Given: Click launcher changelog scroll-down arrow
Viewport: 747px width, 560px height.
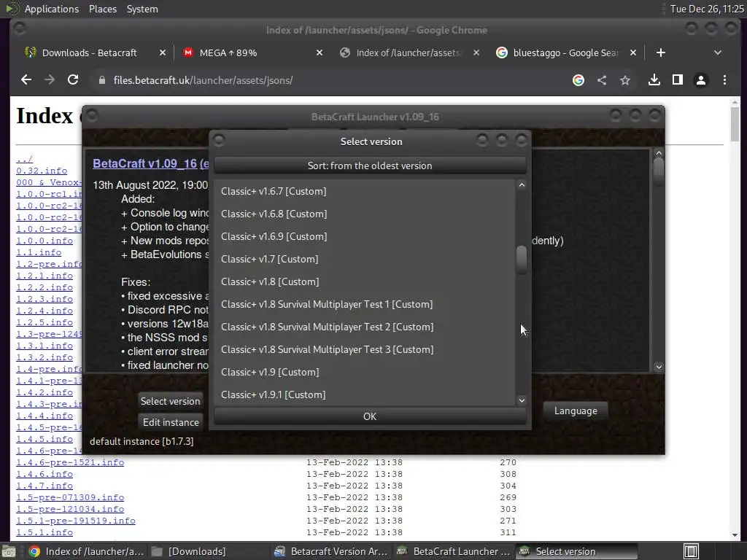Looking at the screenshot, I should point(659,367).
